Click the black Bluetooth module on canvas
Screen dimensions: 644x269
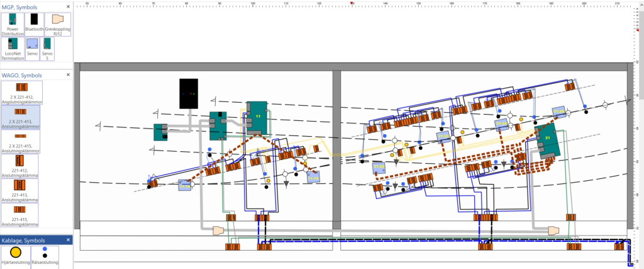point(189,93)
